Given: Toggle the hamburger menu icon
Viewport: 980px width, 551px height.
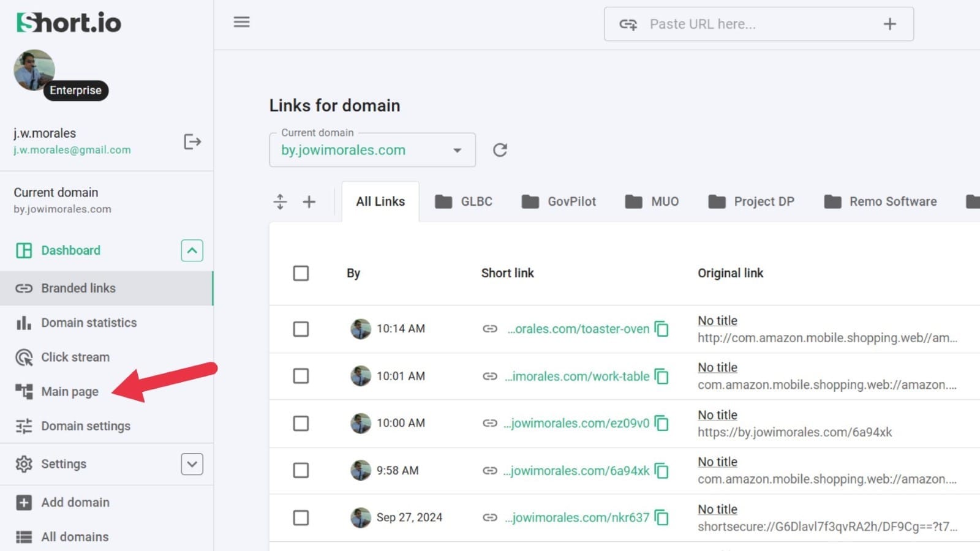Looking at the screenshot, I should 241,22.
